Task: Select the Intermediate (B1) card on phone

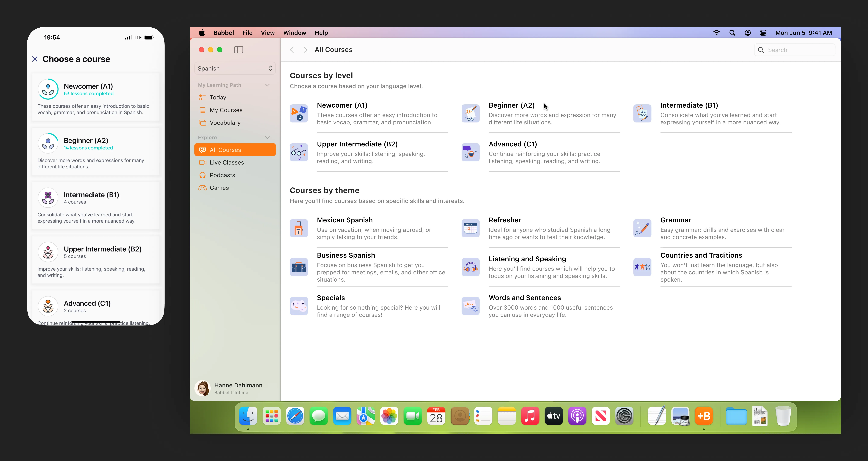Action: pos(96,205)
